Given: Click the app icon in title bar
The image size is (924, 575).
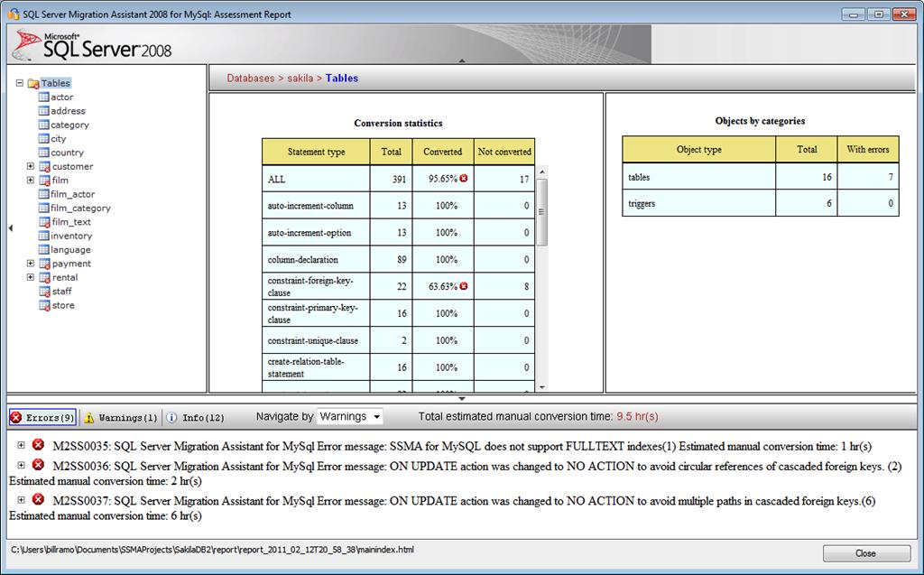Looking at the screenshot, I should pyautogui.click(x=13, y=14).
